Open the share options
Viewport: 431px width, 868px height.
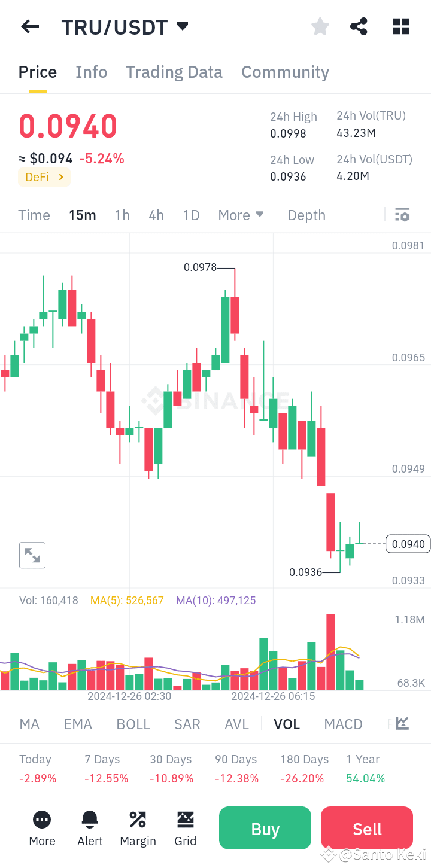point(359,26)
